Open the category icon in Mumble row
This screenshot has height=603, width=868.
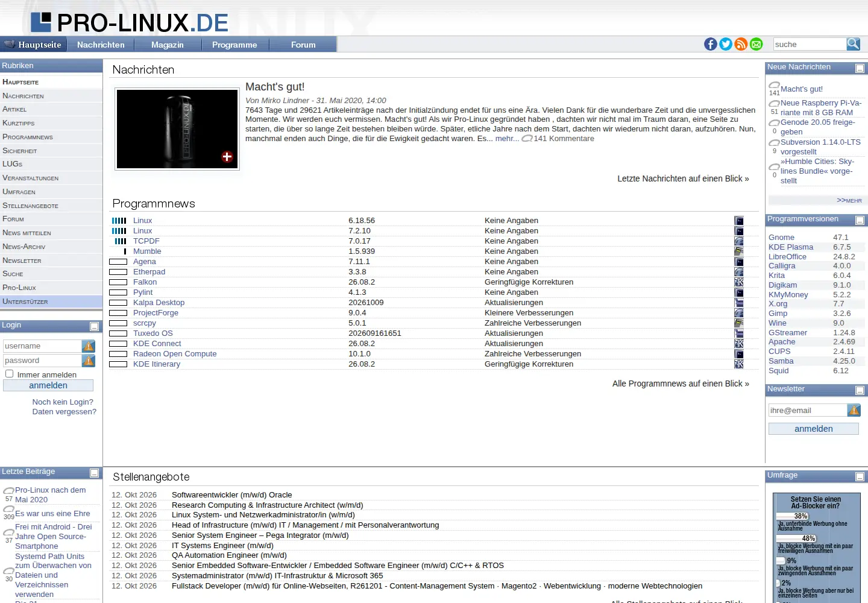(x=739, y=251)
